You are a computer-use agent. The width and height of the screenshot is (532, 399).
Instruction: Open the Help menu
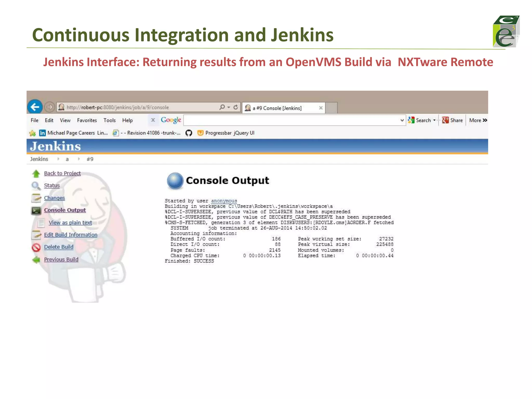point(127,120)
